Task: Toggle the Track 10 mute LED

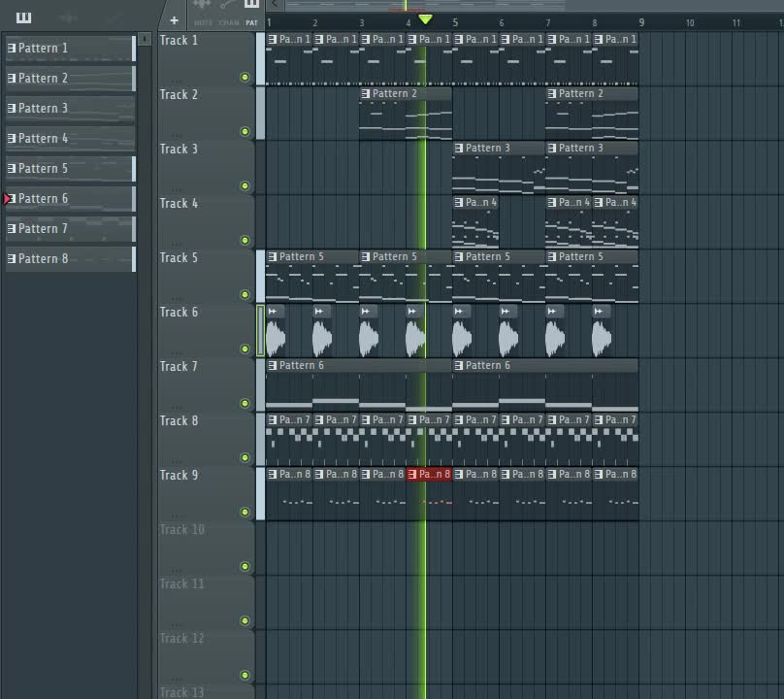Action: point(245,566)
